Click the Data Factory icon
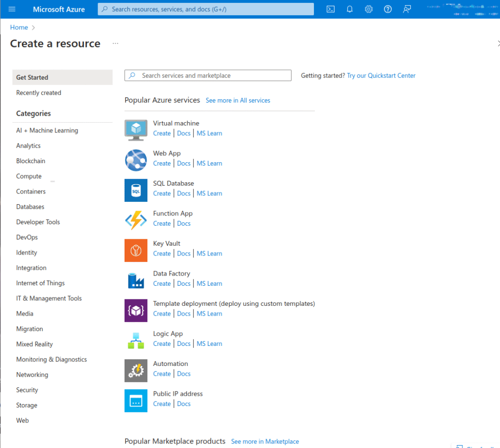Viewport: 500px width, 448px height. [136, 280]
